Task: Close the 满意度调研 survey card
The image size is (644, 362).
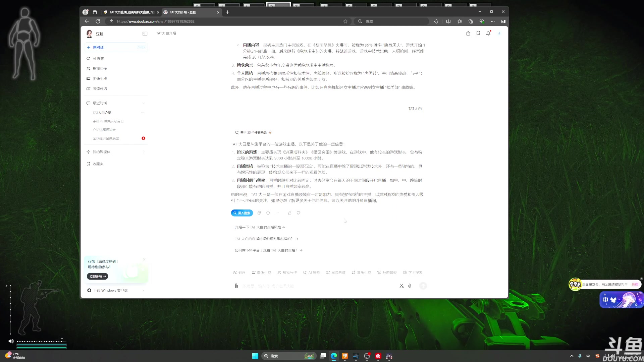Action: coord(144,259)
